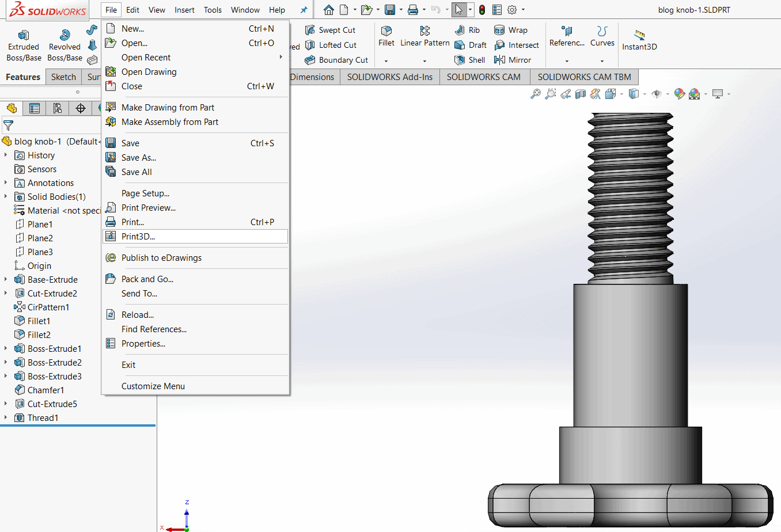Open Display Style cube dropdown
This screenshot has height=532, width=781.
click(x=644, y=94)
